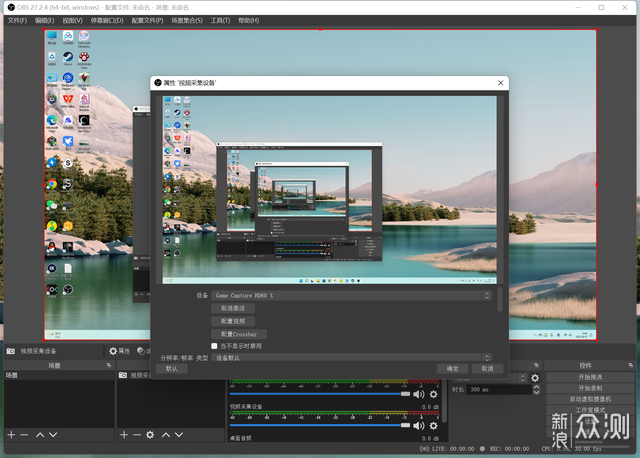This screenshot has width=640, height=458.
Task: Click the 启动虚拟摄像机 button
Action: coord(590,399)
